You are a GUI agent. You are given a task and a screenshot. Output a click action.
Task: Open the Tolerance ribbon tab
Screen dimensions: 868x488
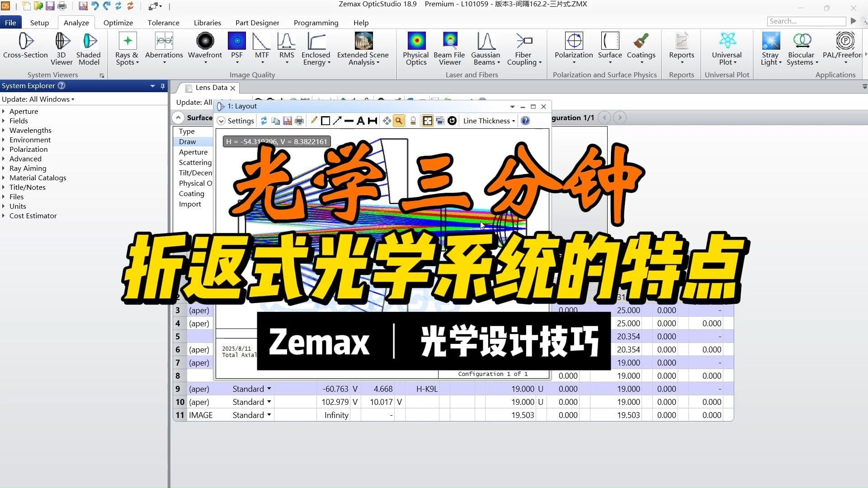163,23
